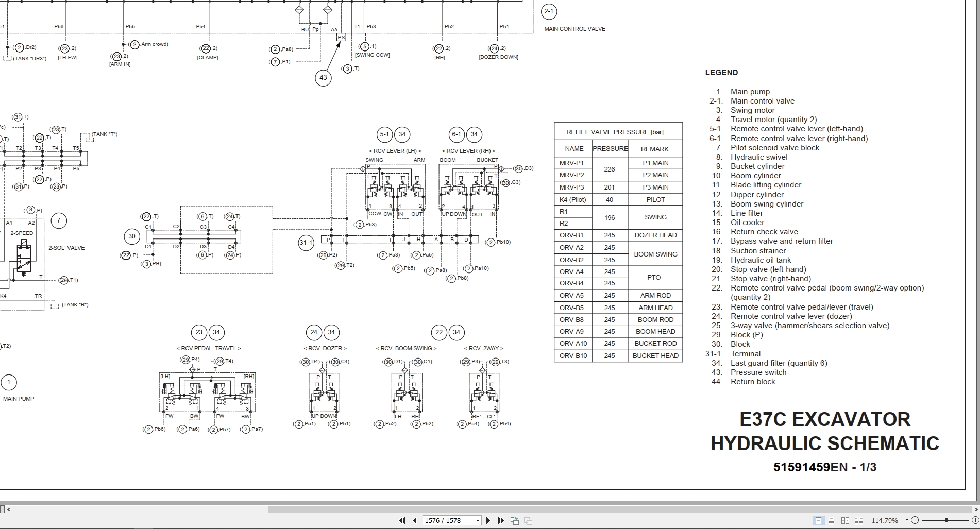Click the zoom slider handle

[947, 520]
